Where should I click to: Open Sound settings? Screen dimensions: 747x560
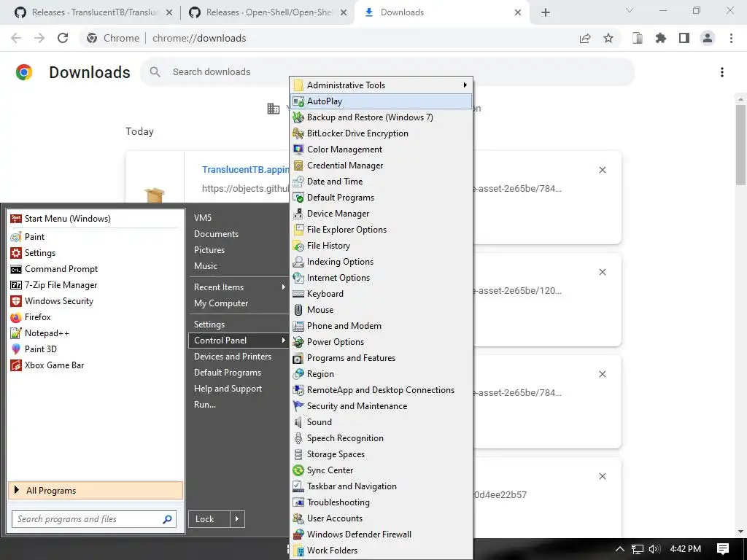(x=381, y=422)
